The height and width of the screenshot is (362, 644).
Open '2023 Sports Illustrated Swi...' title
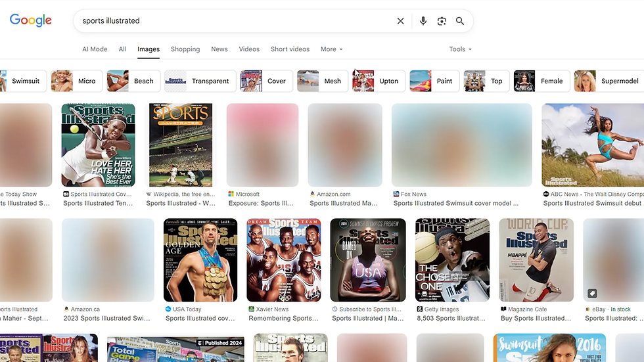(x=106, y=318)
